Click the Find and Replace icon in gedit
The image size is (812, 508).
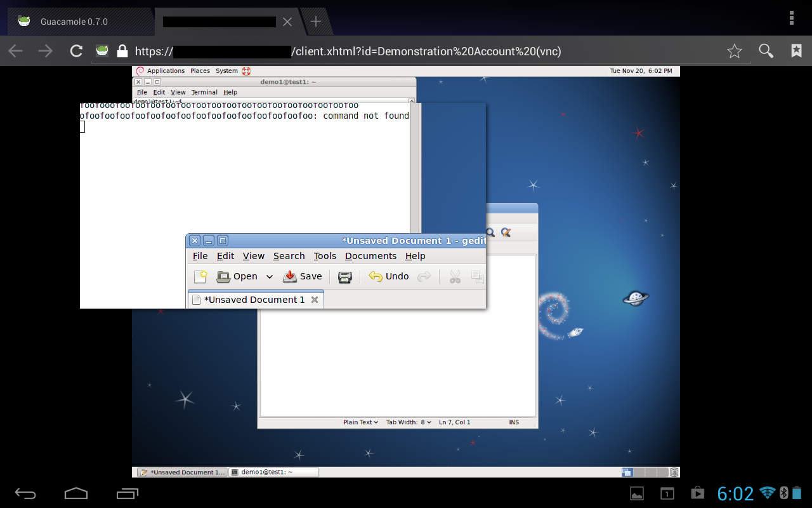506,232
